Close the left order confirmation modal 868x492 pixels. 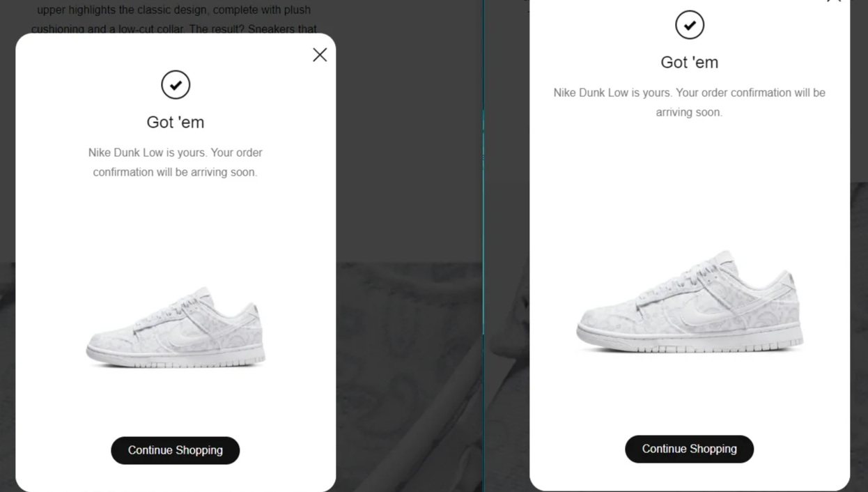coord(320,55)
